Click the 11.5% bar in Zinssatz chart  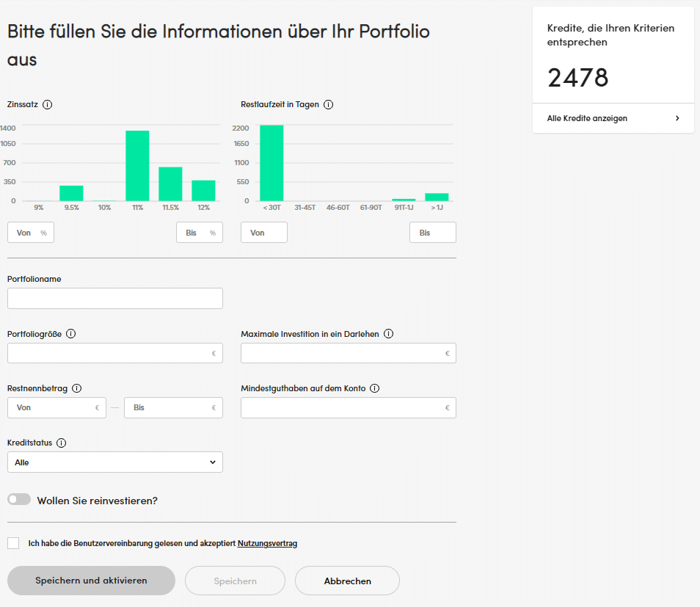170,184
